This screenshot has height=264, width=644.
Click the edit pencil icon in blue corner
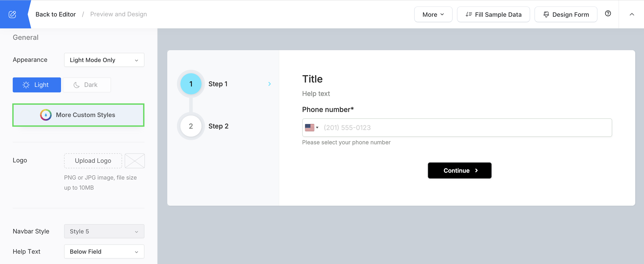click(12, 14)
